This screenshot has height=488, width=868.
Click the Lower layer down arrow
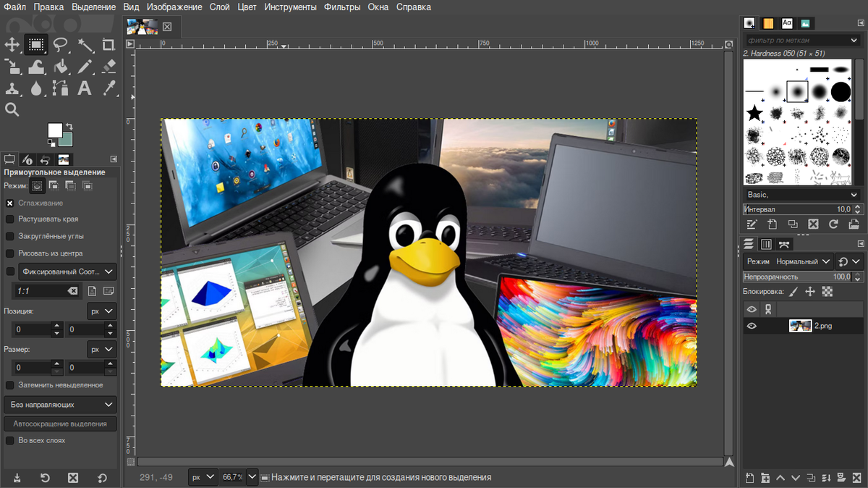796,478
